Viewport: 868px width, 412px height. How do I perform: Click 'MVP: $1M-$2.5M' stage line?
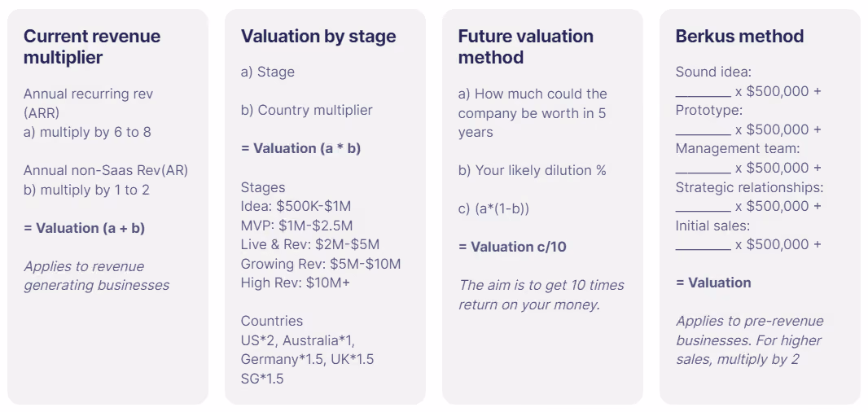coord(296,226)
